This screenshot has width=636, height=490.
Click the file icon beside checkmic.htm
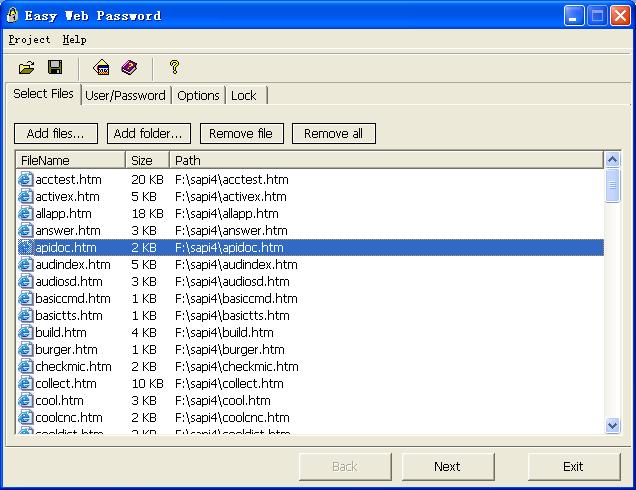click(25, 367)
